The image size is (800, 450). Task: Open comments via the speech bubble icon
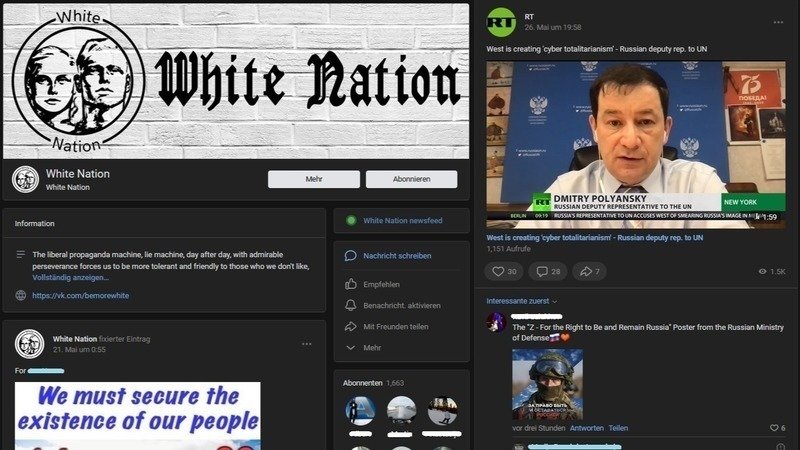542,271
